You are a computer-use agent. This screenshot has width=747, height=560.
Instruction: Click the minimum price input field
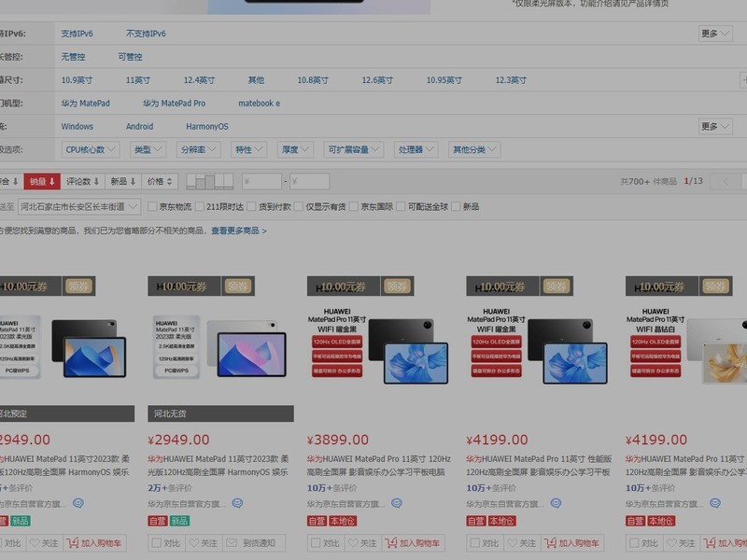coord(262,181)
